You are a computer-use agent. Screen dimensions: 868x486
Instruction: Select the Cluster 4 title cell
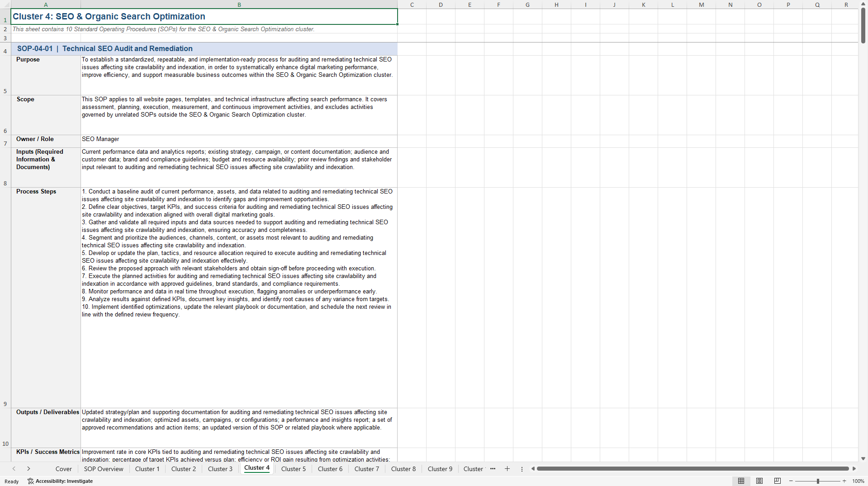(x=204, y=17)
